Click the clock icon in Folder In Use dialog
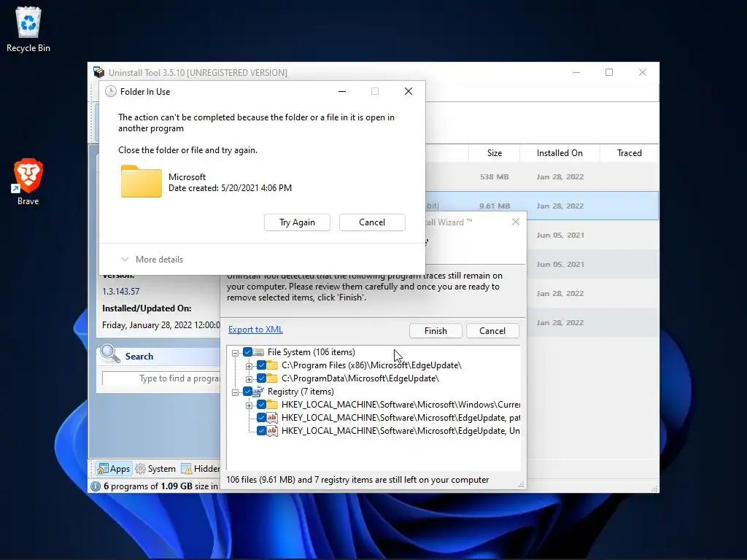 pos(111,91)
